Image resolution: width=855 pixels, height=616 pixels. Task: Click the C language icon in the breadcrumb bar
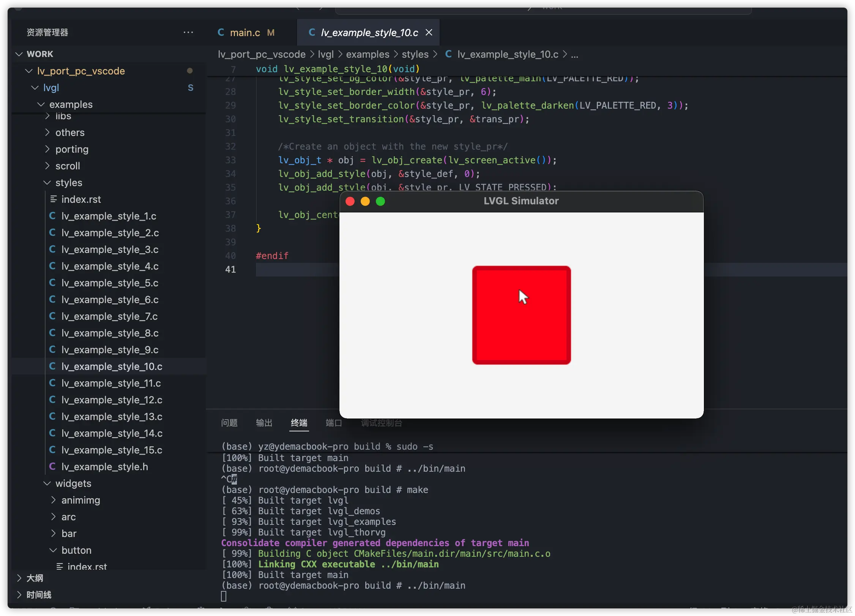pos(448,54)
